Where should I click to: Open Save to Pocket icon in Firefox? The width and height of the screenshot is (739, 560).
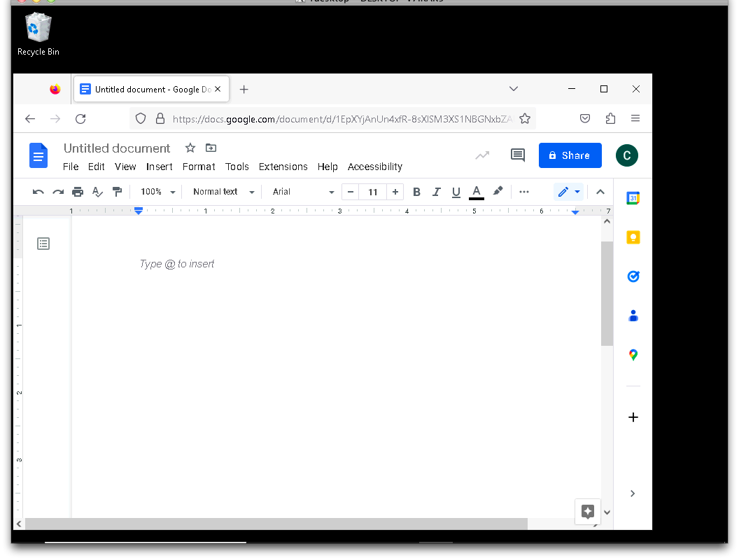click(585, 119)
